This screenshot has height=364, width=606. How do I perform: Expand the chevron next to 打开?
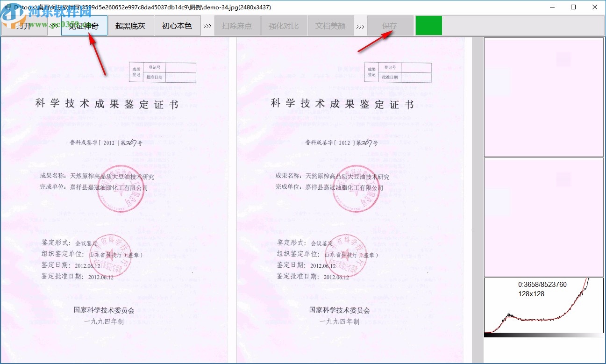click(x=52, y=26)
